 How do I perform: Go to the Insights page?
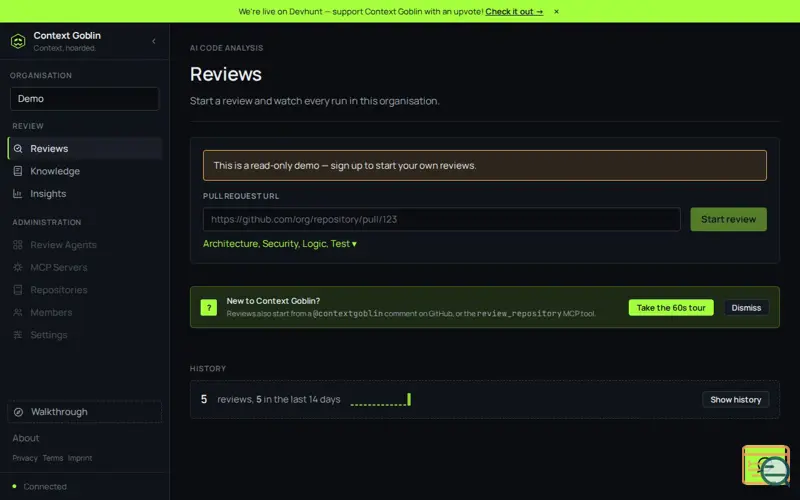coord(85,193)
